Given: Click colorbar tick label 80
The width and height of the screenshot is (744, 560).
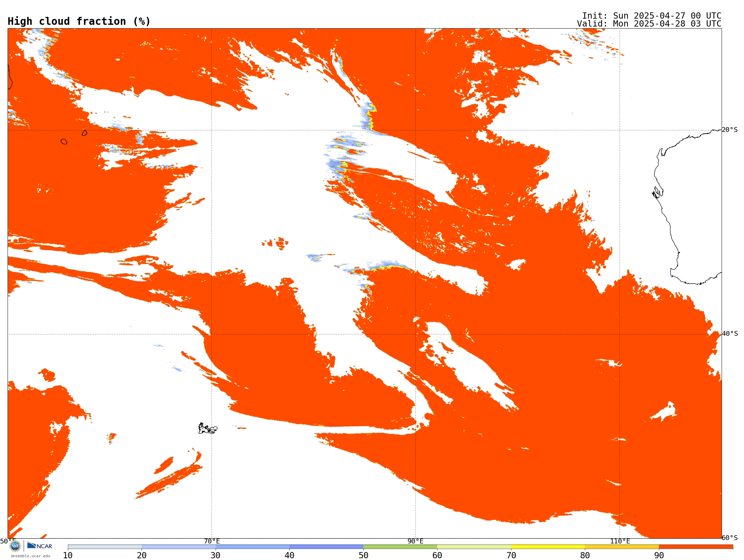Looking at the screenshot, I should 585,556.
